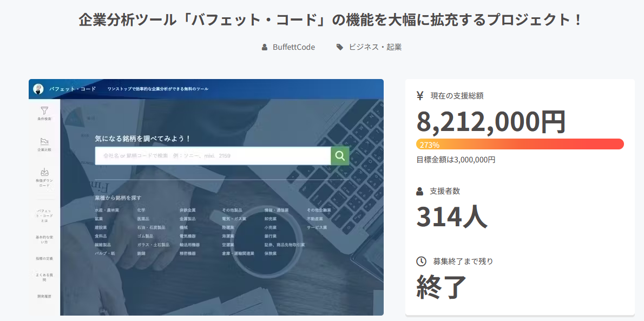Click the clock icon beside 募集終了まで残り
This screenshot has height=321, width=644.
421,261
